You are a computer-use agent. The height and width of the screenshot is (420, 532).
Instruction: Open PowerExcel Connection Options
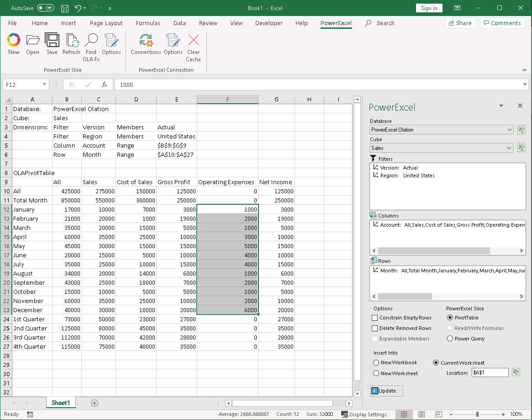point(173,44)
